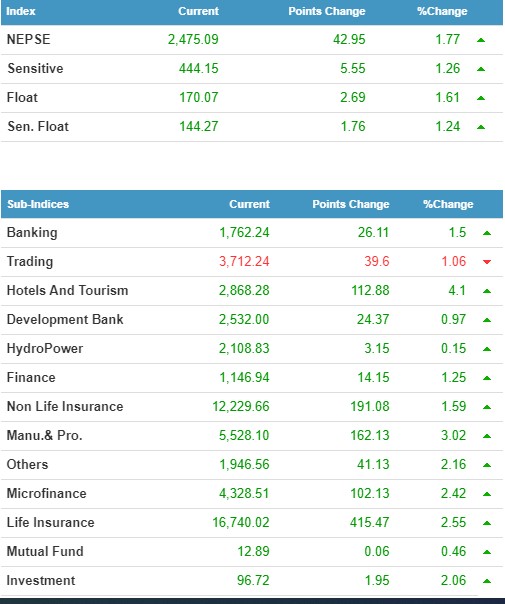Screen dimensions: 505x604
Task: Select the Others sub-index label
Action: (x=27, y=465)
